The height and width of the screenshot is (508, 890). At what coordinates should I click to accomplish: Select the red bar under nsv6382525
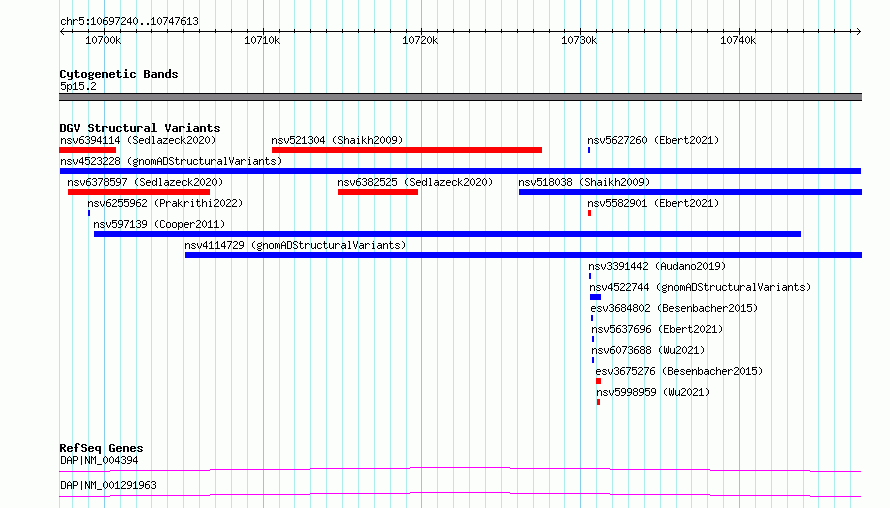click(378, 192)
